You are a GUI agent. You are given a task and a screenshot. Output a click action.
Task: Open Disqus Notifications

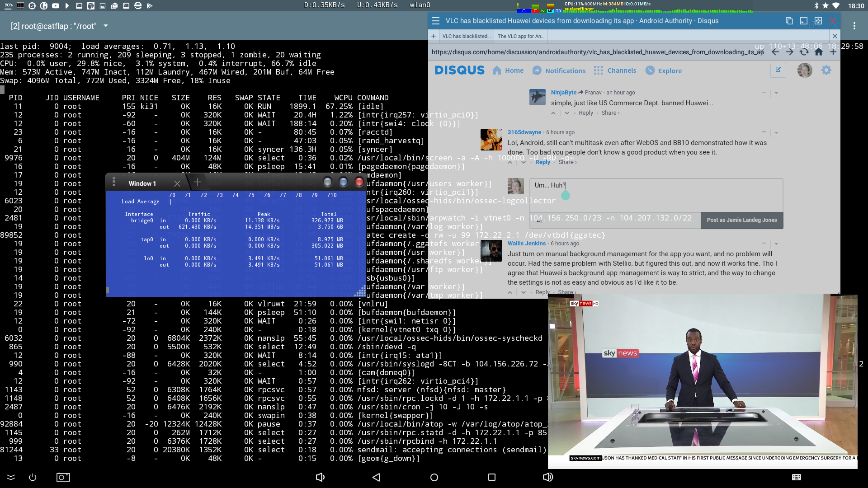pos(559,70)
